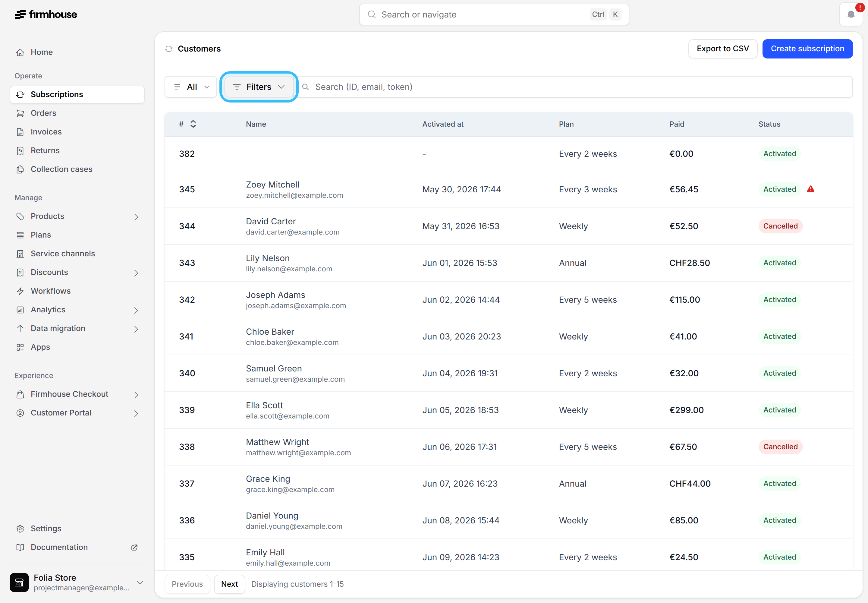Click joseph.adams@example.com email
The height and width of the screenshot is (603, 868).
point(296,306)
